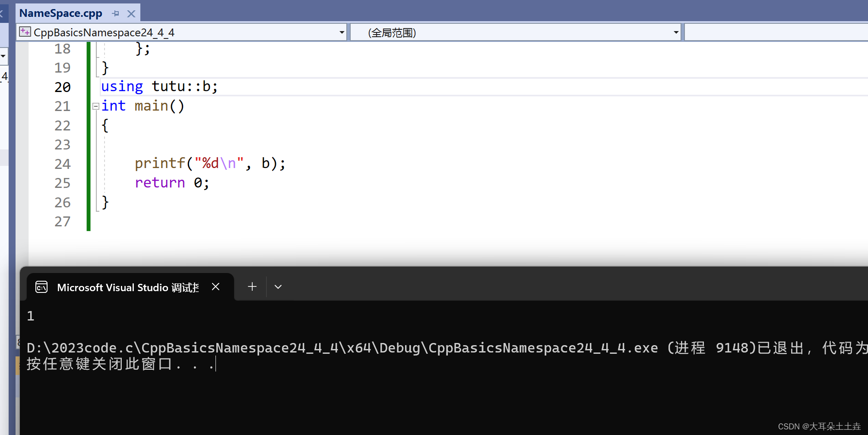Click the 'using' keyword on line 20

pyautogui.click(x=122, y=86)
